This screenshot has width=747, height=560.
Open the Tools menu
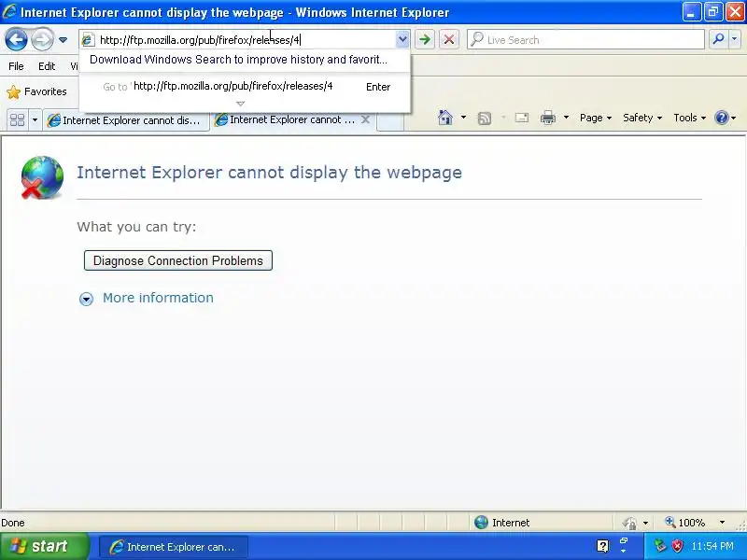coord(689,118)
